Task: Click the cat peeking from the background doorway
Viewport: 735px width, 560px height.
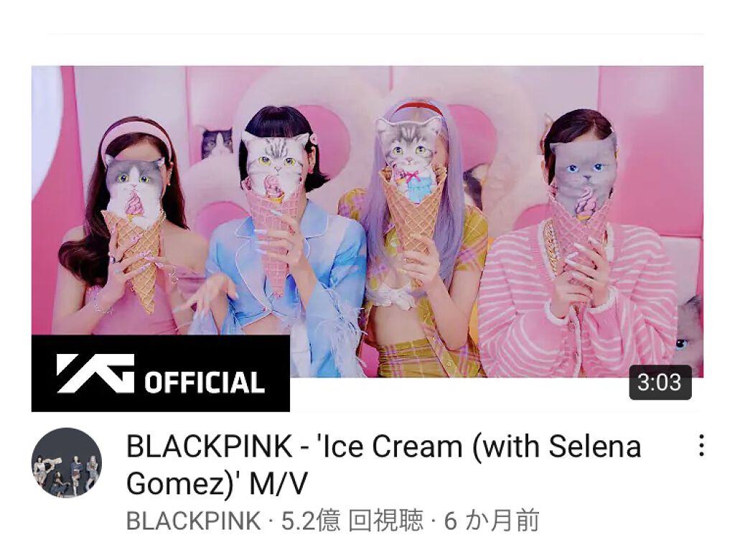Action: pyautogui.click(x=216, y=142)
